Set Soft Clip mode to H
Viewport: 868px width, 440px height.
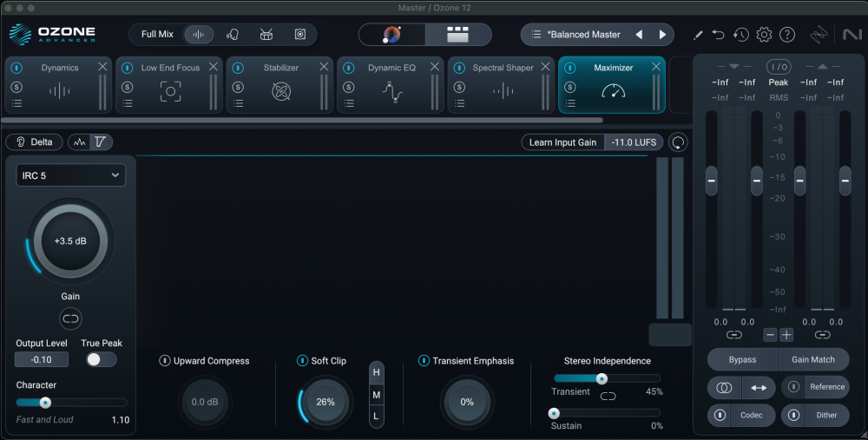tap(377, 372)
